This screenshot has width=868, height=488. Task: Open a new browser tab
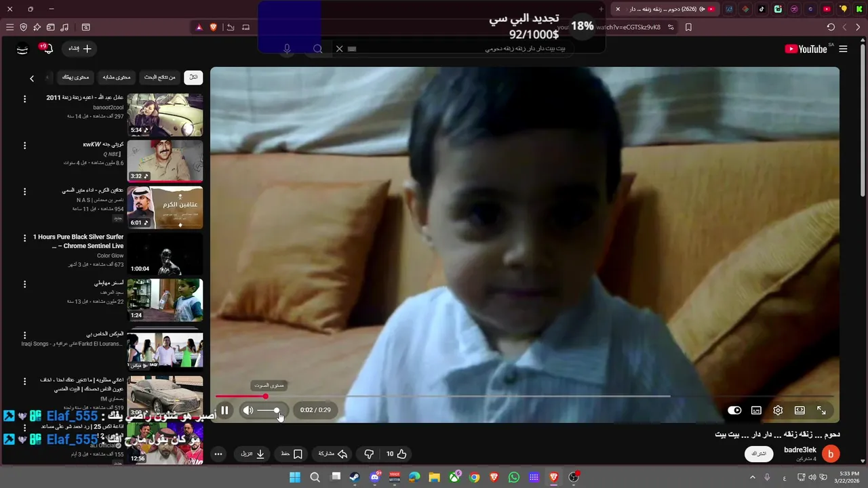pos(601,9)
